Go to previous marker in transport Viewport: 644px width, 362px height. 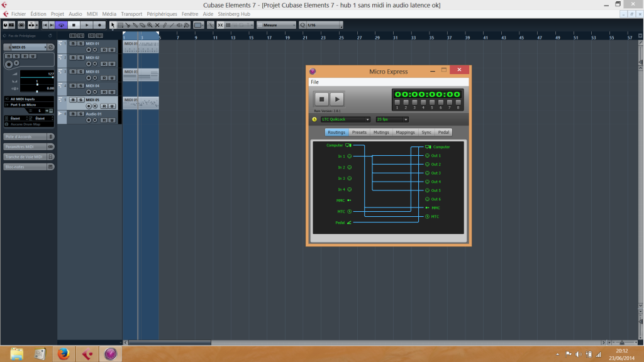click(x=45, y=25)
